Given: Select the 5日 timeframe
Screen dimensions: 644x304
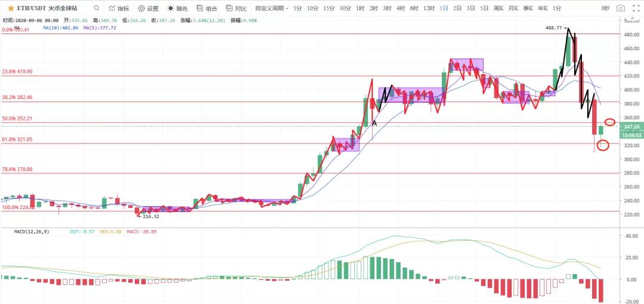Looking at the screenshot, I should (x=484, y=8).
